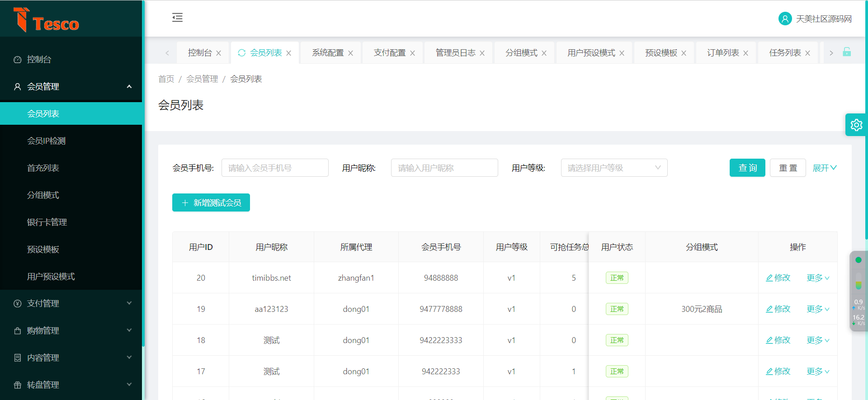868x400 pixels.
Task: Close the 系统配置 tab
Action: pyautogui.click(x=350, y=53)
